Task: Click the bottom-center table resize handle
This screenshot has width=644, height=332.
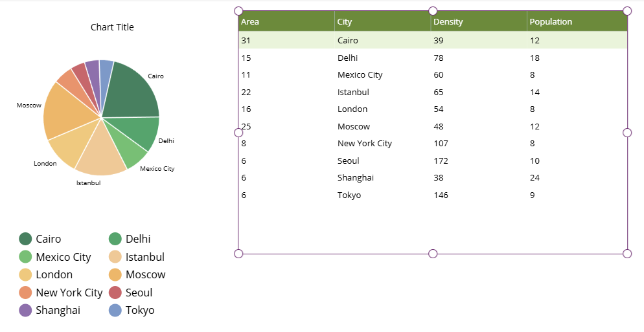Action: coord(433,254)
